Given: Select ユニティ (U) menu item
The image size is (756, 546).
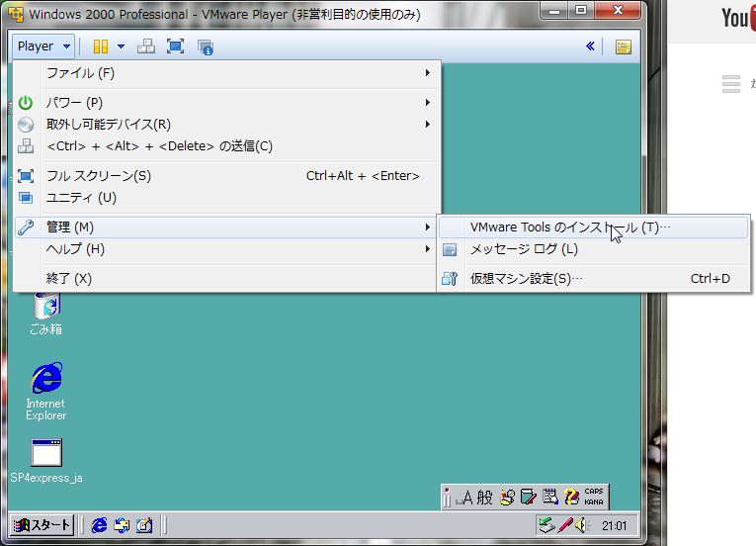Looking at the screenshot, I should [x=226, y=198].
